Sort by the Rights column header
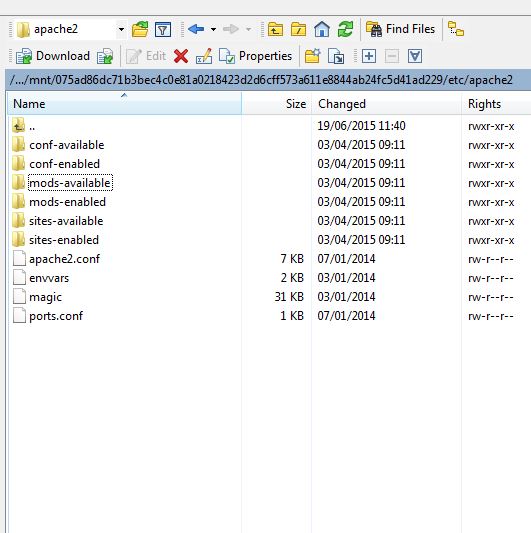The width and height of the screenshot is (531, 533). pyautogui.click(x=496, y=104)
